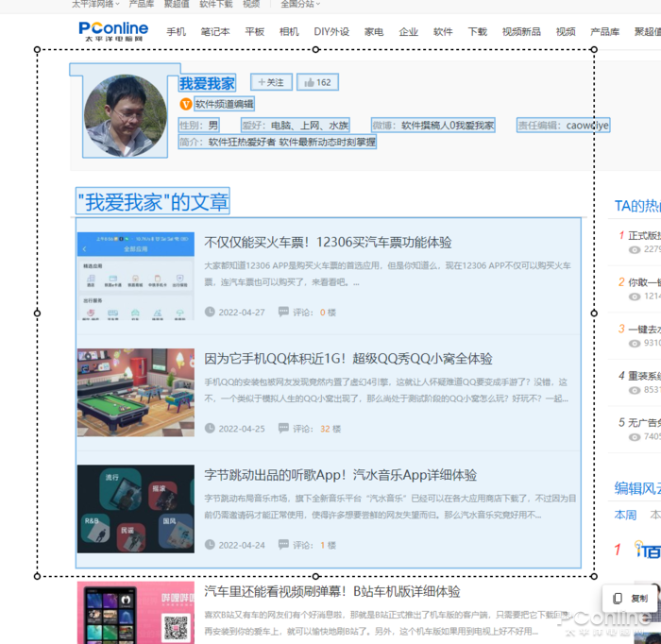
Task: Click comment bubble icon on QQ小窝 article
Action: [x=284, y=428]
